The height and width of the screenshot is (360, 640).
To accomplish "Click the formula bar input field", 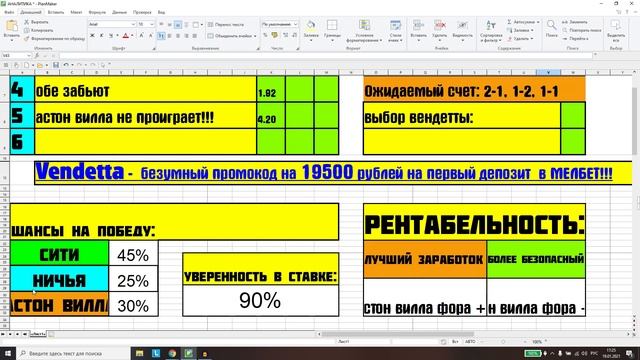I will point(327,56).
